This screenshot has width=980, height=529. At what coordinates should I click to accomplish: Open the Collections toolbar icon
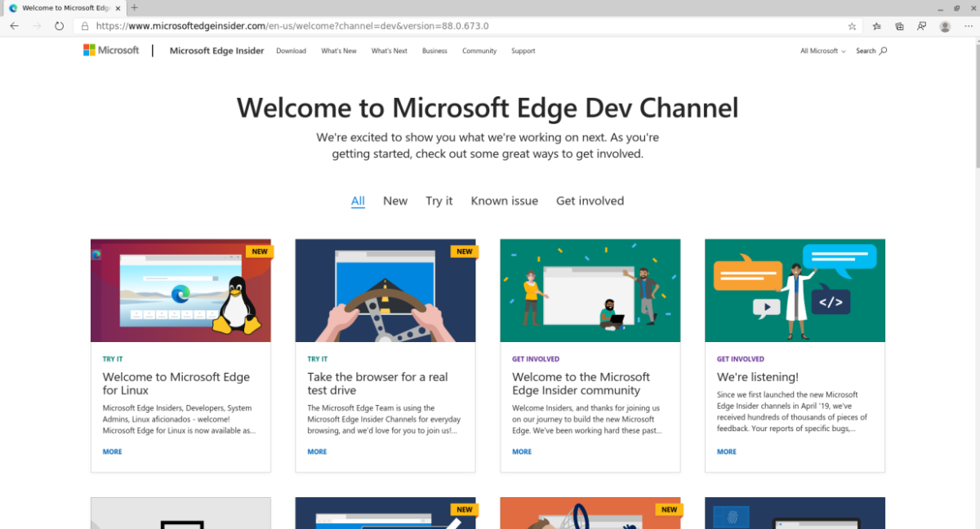pos(899,26)
